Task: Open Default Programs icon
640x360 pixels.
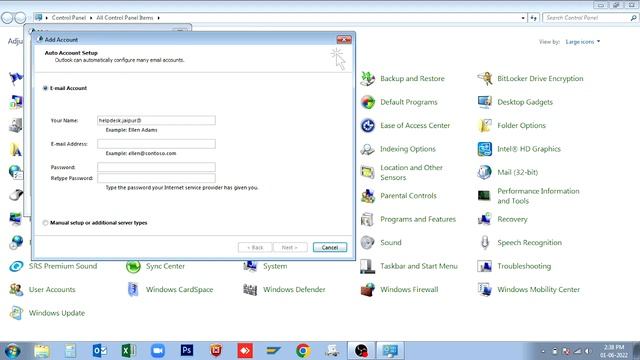Action: point(368,102)
